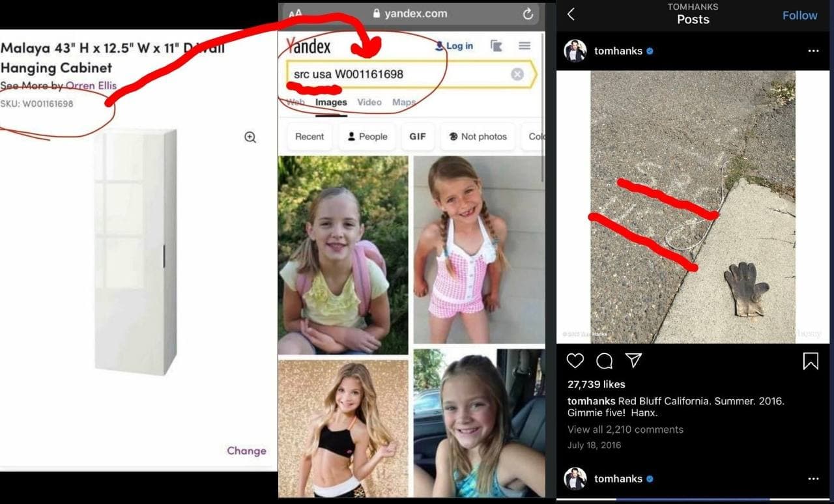The image size is (834, 504).
Task: Tap the AA text size control
Action: [x=295, y=13]
